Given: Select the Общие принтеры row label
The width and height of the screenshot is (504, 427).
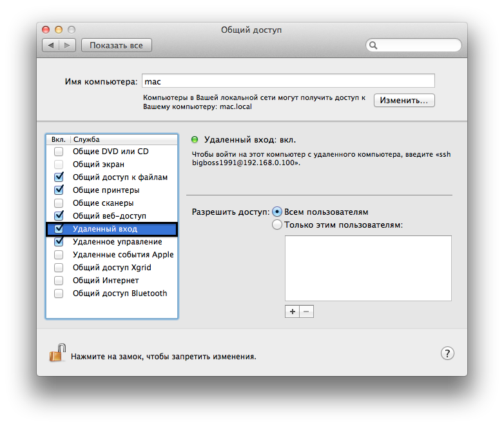Looking at the screenshot, I should tap(106, 190).
